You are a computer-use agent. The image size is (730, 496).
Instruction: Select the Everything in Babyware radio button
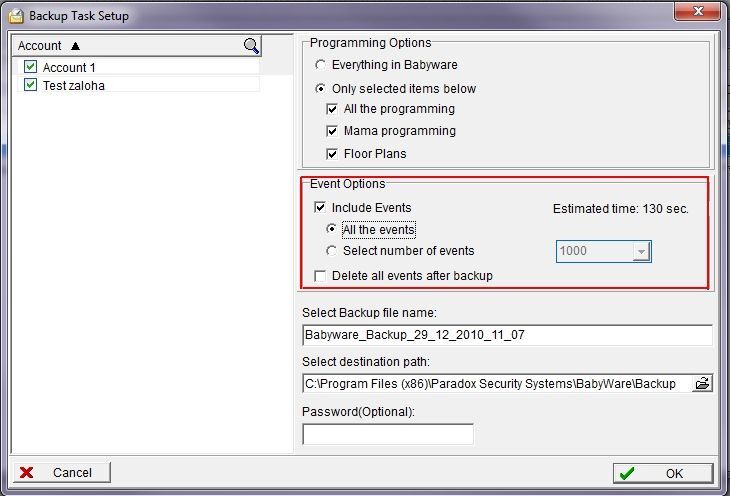[x=320, y=65]
